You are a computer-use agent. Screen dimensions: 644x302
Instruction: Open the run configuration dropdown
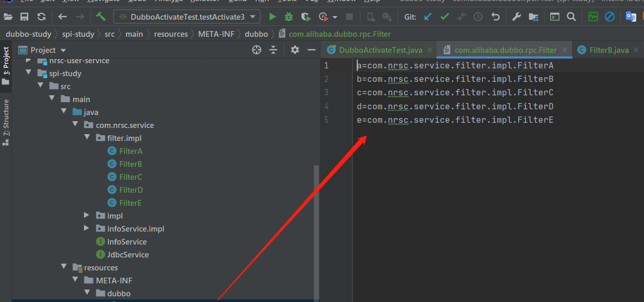(253, 17)
